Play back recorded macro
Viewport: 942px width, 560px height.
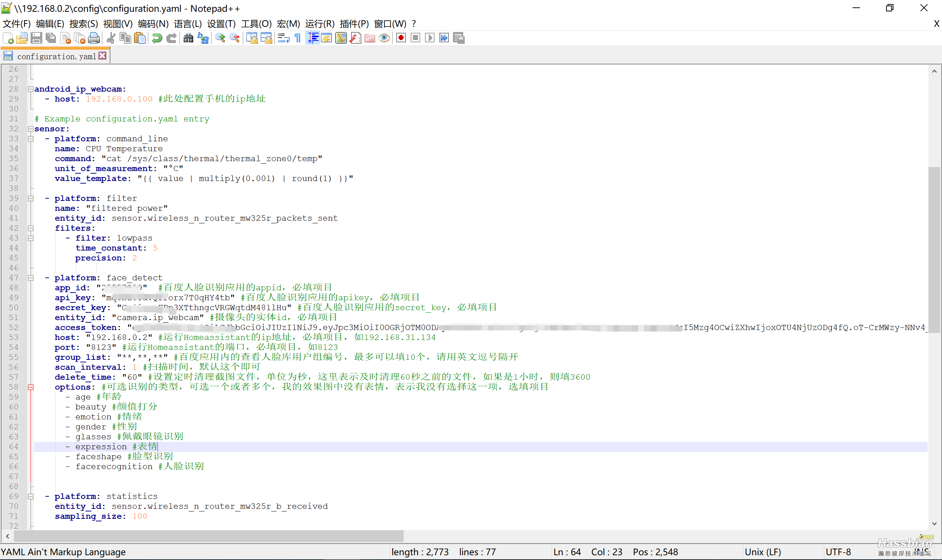[x=430, y=38]
